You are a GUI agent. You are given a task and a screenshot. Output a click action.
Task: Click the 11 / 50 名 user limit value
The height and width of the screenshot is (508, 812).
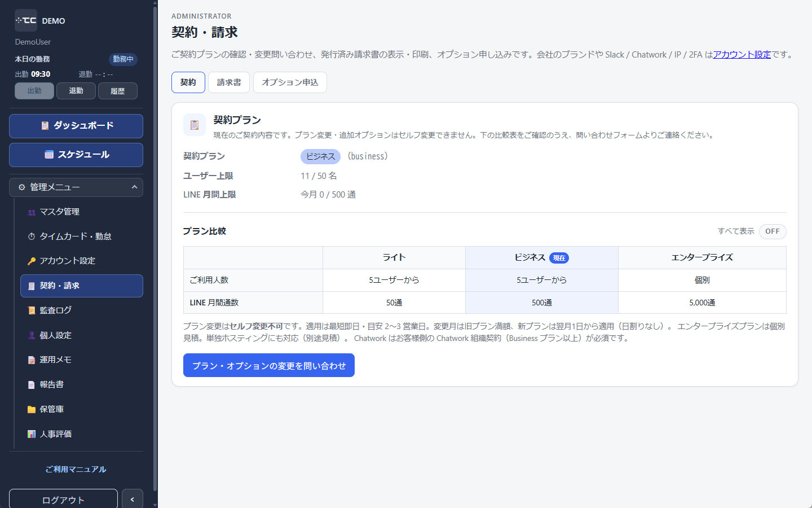coord(319,176)
